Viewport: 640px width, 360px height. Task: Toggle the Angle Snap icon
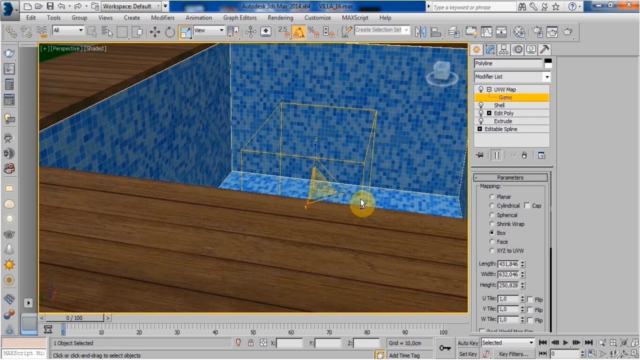click(299, 32)
